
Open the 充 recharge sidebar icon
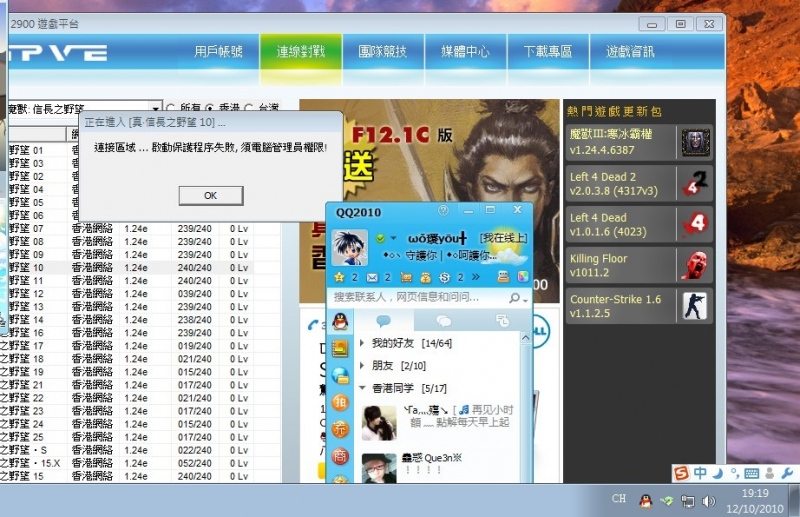[x=340, y=429]
